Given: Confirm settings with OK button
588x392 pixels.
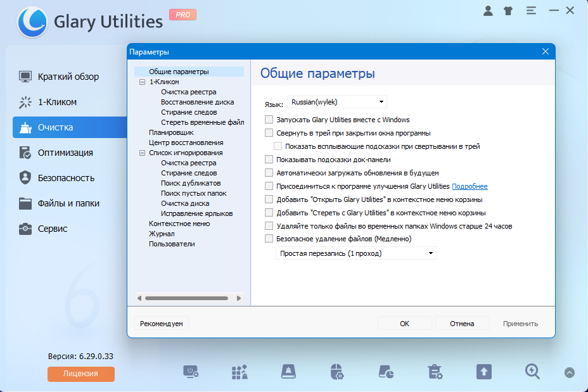Looking at the screenshot, I should (x=405, y=324).
